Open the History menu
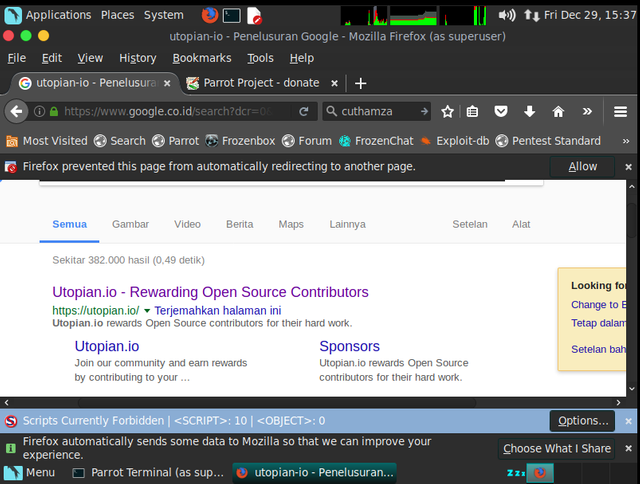 point(138,58)
